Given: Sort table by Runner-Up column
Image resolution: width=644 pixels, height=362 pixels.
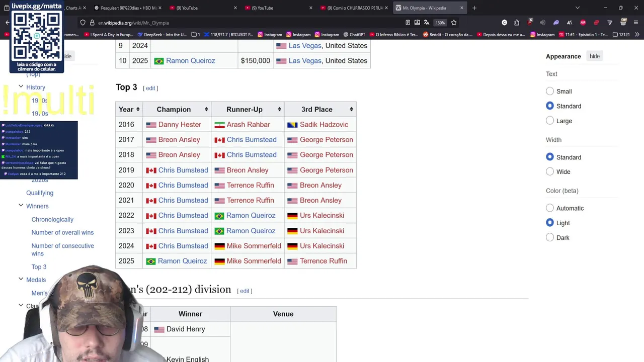Looking at the screenshot, I should pyautogui.click(x=248, y=110).
